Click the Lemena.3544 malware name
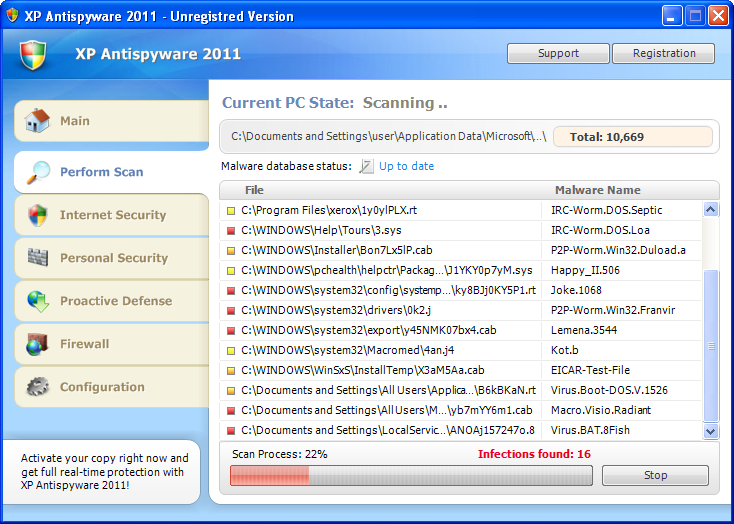Screen dimensions: 734x524 584,331
